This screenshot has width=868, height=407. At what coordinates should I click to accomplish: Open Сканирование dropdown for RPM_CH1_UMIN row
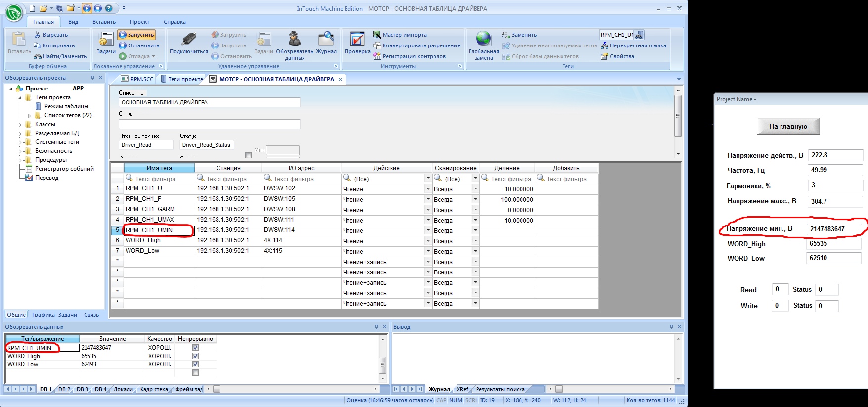coord(475,230)
